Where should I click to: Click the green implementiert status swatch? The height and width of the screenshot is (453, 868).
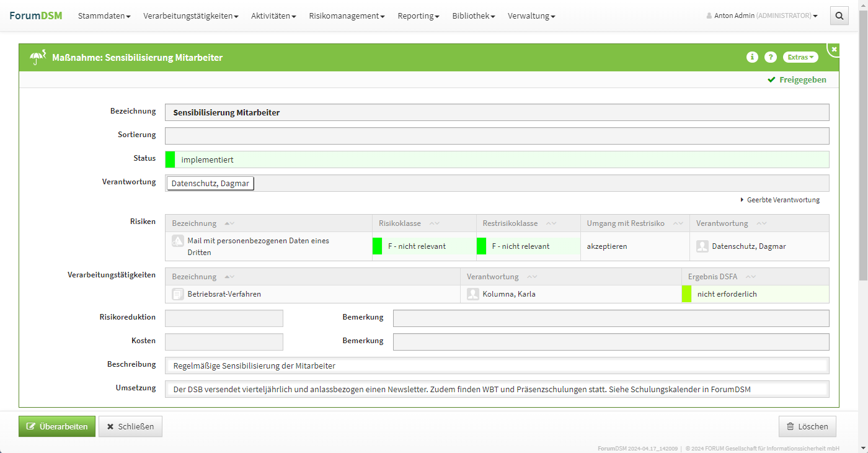click(x=170, y=159)
